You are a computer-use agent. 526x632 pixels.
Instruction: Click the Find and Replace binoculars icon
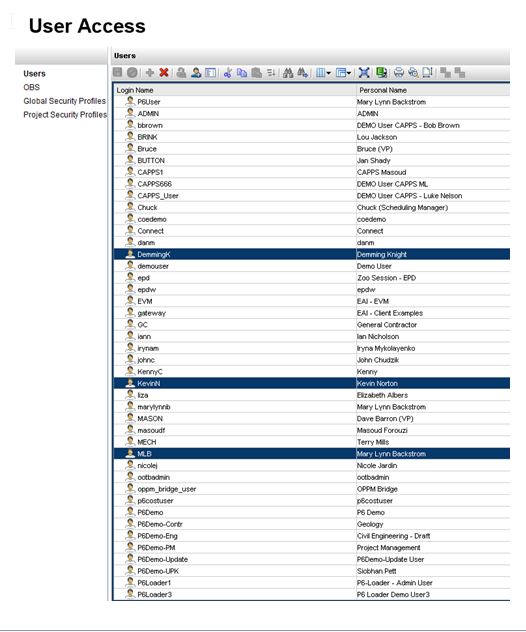(x=302, y=73)
